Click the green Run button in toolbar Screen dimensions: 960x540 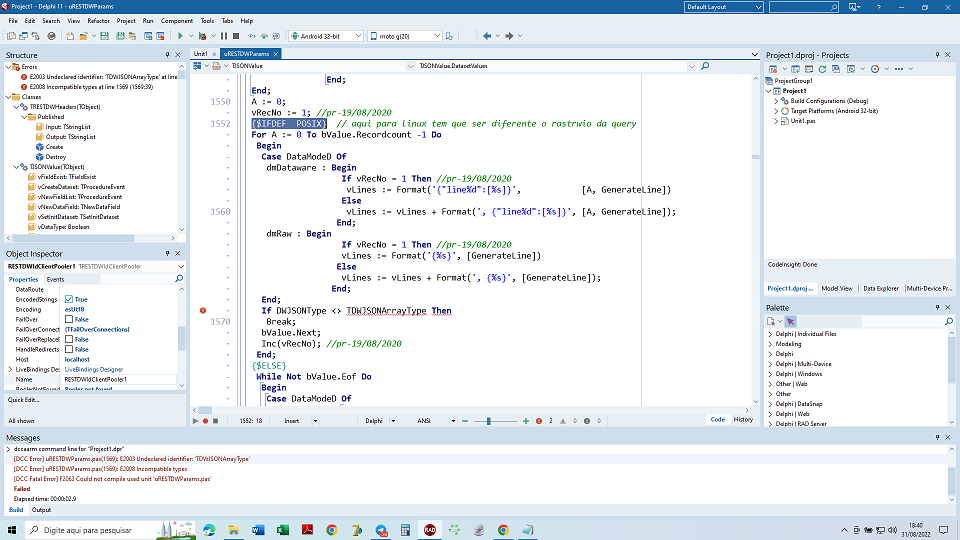181,36
